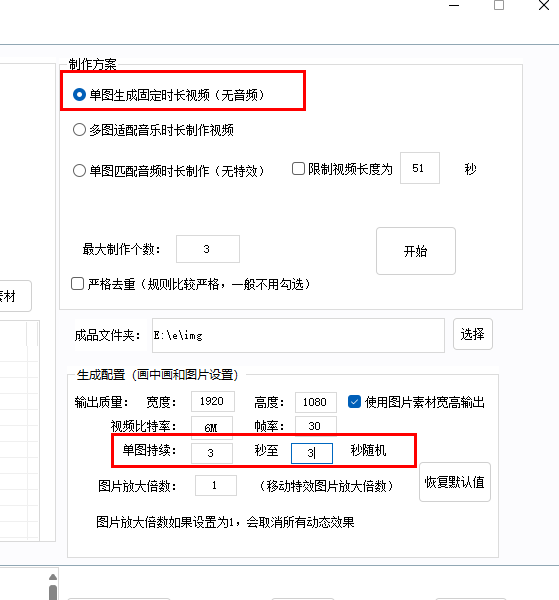The image size is (559, 600).
Task: Minimize the window
Action: click(454, 6)
